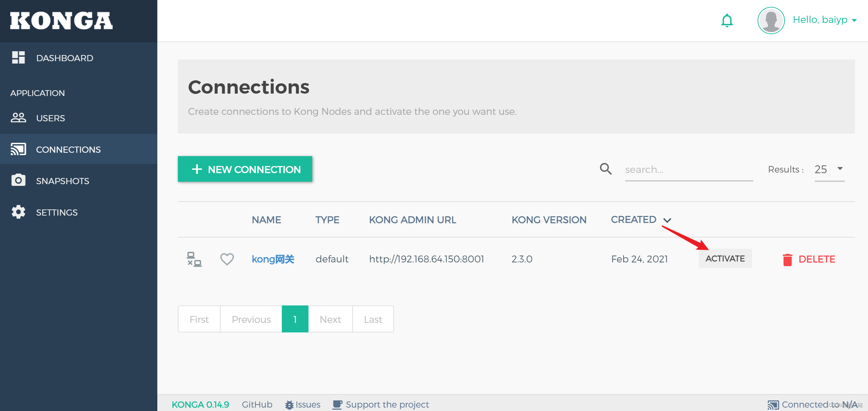Toggle the favorite heart icon for kong网关
Image resolution: width=868 pixels, height=411 pixels.
pyautogui.click(x=226, y=258)
